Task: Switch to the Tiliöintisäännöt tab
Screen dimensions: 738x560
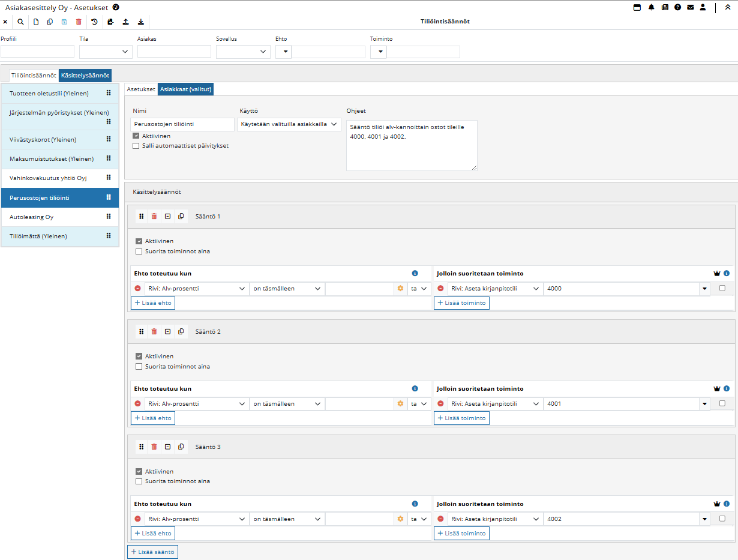Action: click(34, 76)
